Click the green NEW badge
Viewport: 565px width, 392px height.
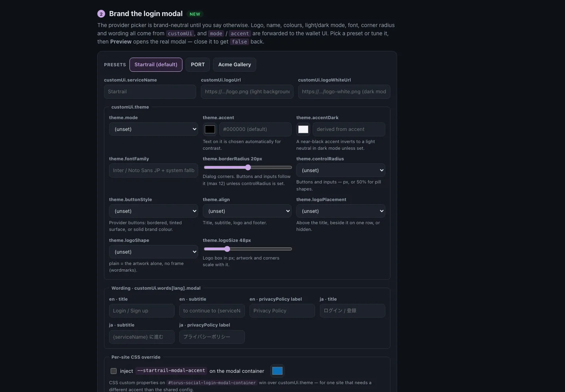coord(195,14)
